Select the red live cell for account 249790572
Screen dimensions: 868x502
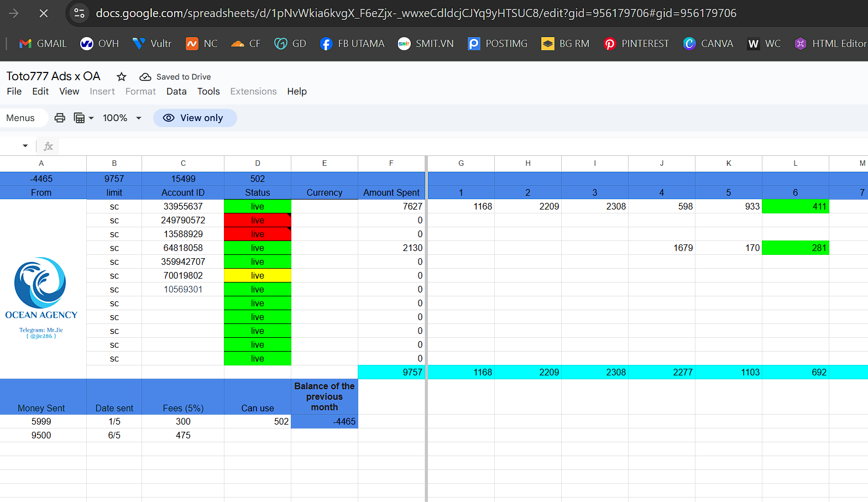pyautogui.click(x=258, y=220)
